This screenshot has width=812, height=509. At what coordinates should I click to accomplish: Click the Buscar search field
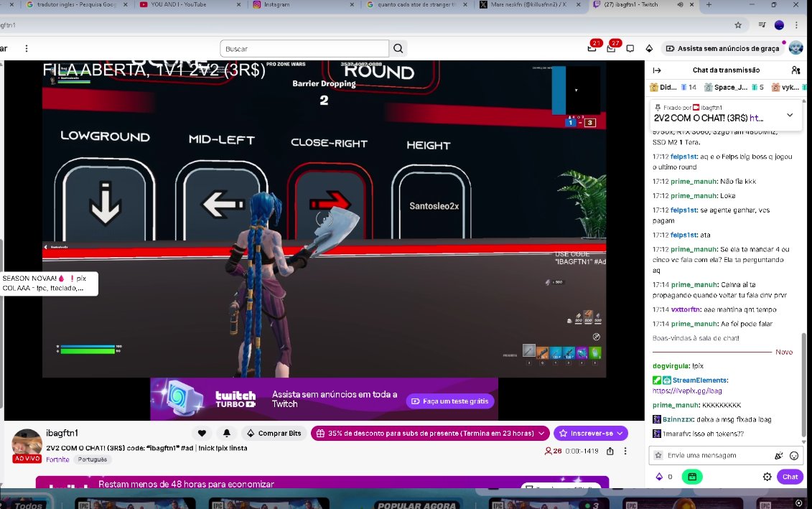point(304,49)
